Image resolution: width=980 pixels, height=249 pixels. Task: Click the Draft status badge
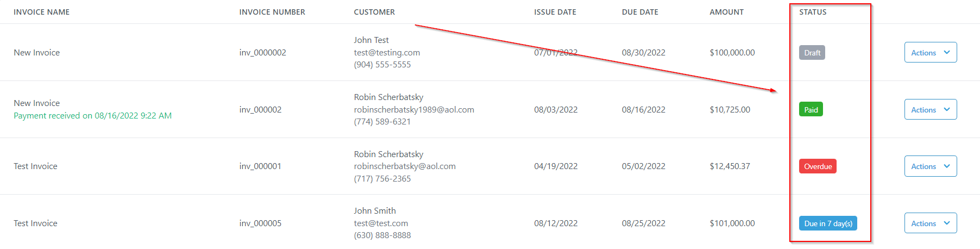(812, 53)
